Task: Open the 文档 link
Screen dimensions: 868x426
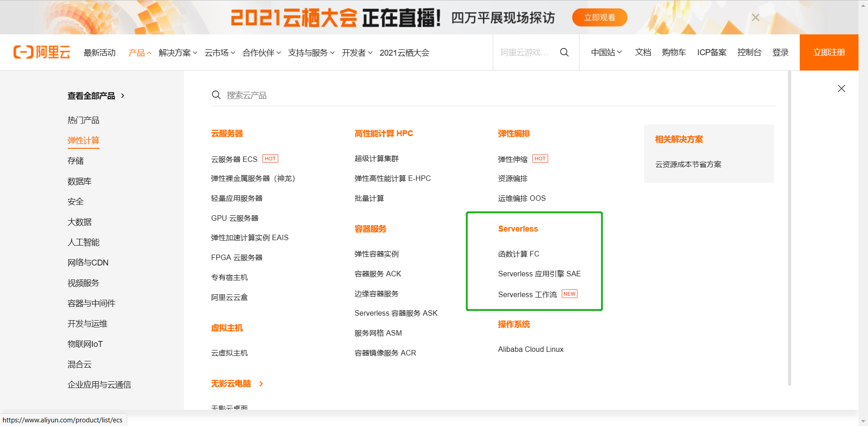Action: (x=643, y=52)
